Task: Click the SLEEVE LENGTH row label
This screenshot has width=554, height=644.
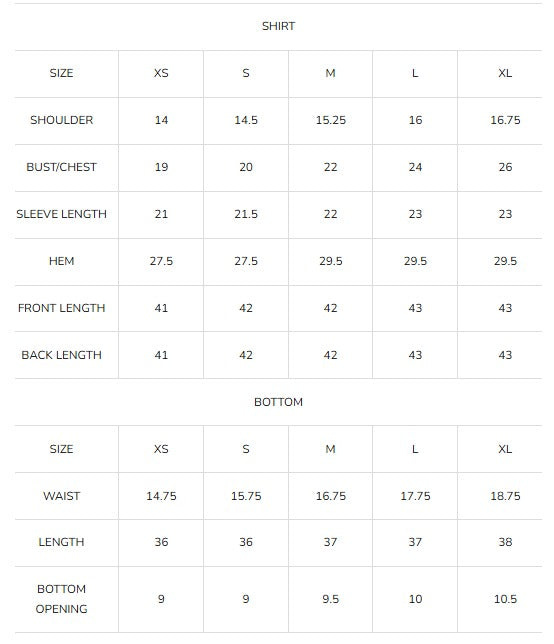Action: 62,214
